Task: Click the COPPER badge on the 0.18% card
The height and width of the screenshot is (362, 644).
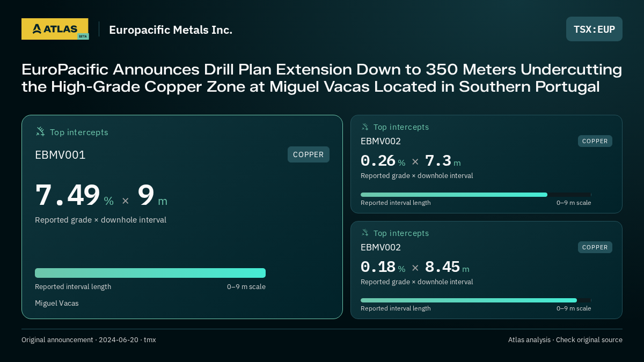Action: pyautogui.click(x=595, y=247)
